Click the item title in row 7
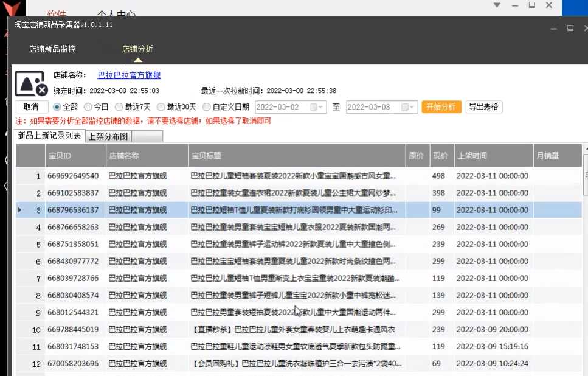 click(295, 279)
